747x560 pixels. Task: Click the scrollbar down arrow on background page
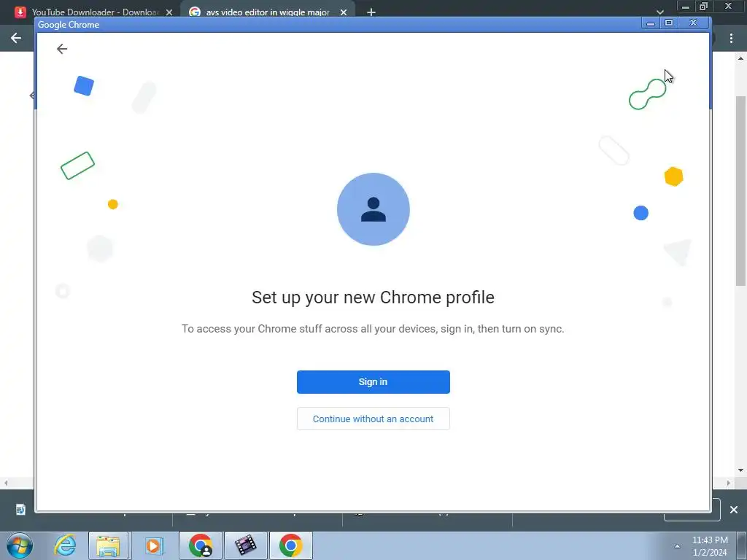[741, 470]
